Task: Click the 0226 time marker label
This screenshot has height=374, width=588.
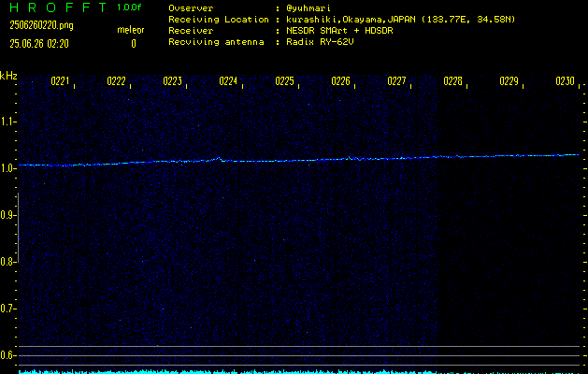Action: pos(341,81)
